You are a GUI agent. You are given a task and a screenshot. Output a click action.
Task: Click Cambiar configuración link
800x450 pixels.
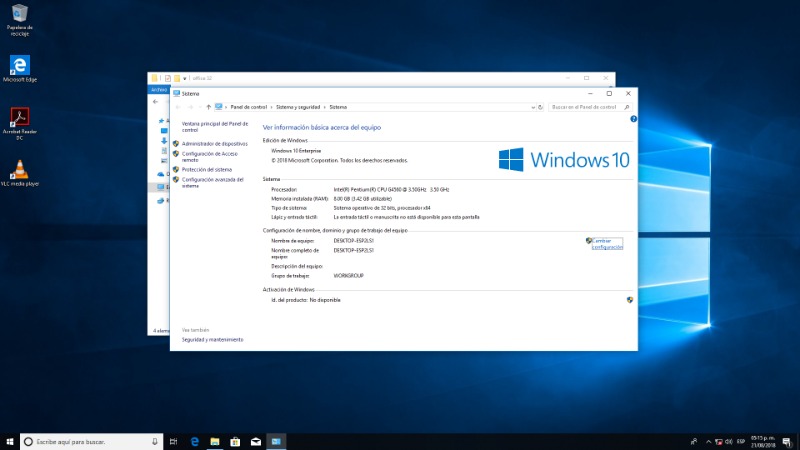click(607, 243)
